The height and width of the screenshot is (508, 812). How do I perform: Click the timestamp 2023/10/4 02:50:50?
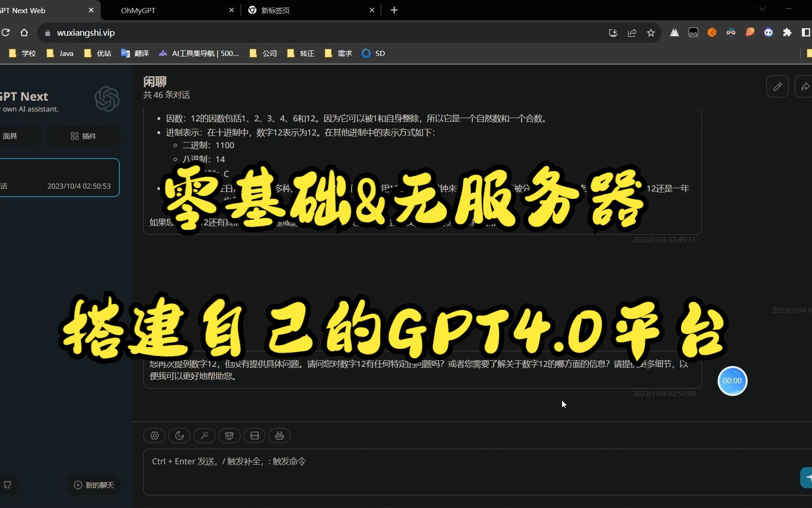tap(664, 394)
